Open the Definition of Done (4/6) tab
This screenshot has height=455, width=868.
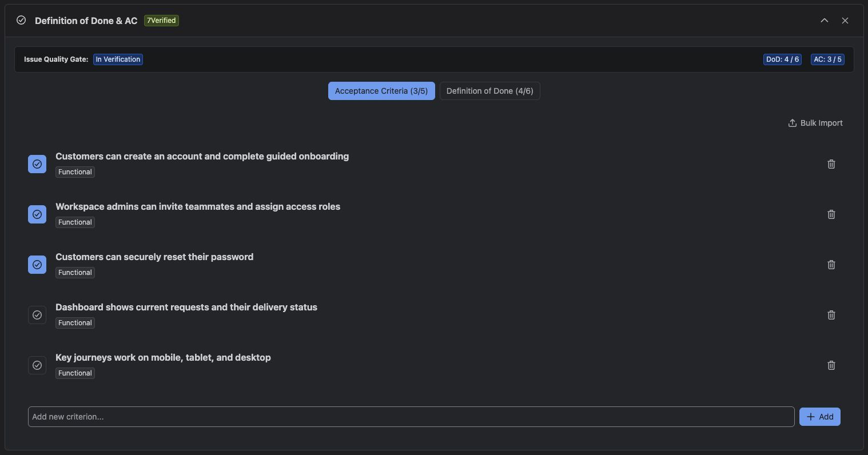pyautogui.click(x=489, y=91)
